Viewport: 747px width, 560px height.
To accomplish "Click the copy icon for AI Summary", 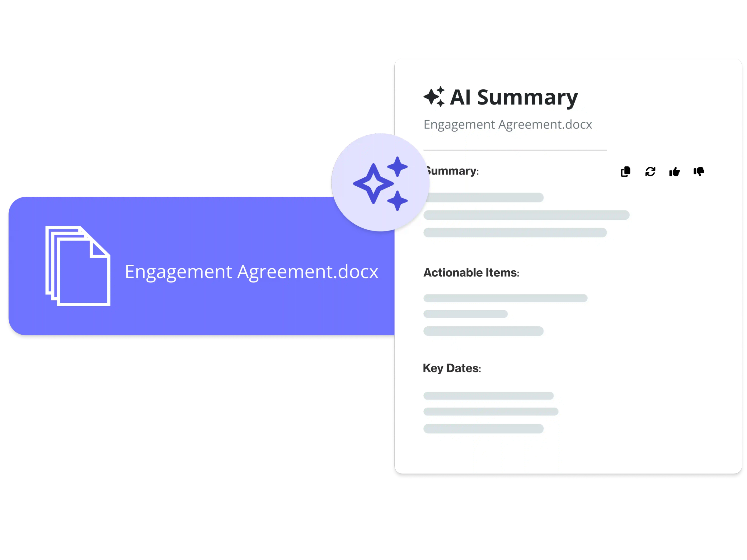I will [625, 171].
